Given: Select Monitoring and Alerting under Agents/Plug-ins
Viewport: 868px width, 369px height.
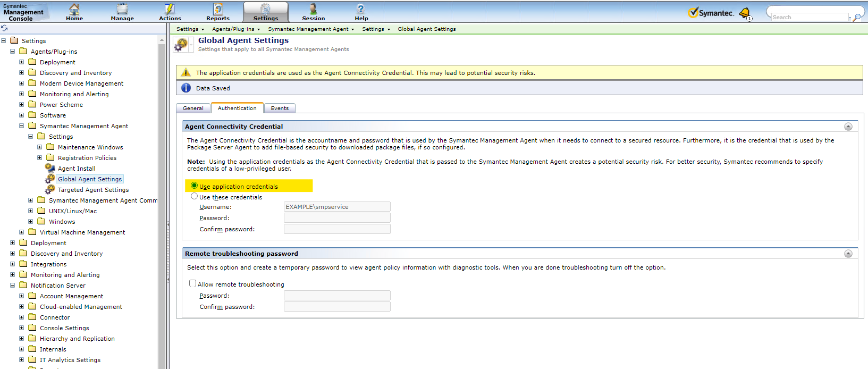Looking at the screenshot, I should pos(74,94).
